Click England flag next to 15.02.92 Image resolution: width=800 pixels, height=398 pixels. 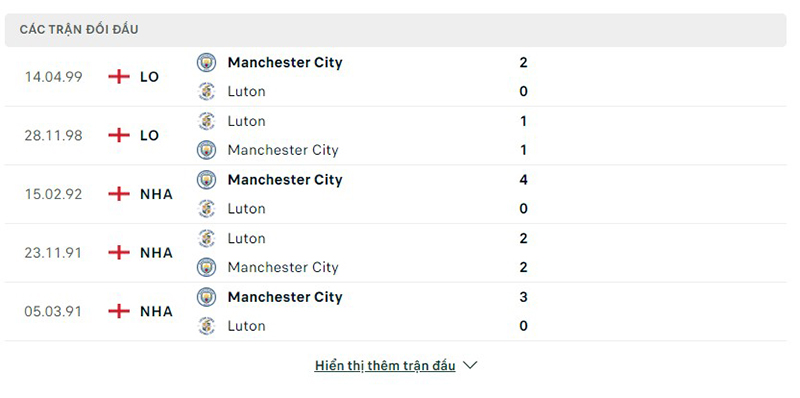(x=119, y=194)
